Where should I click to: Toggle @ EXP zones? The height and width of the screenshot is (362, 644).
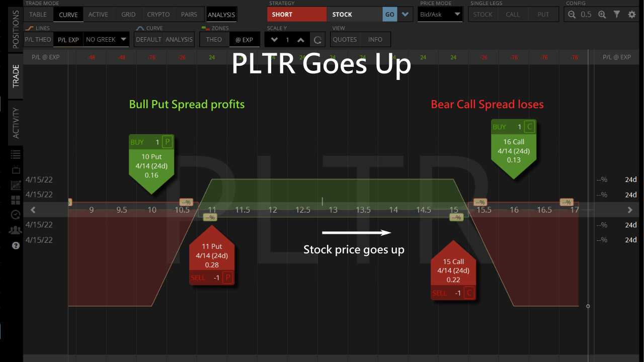point(245,39)
